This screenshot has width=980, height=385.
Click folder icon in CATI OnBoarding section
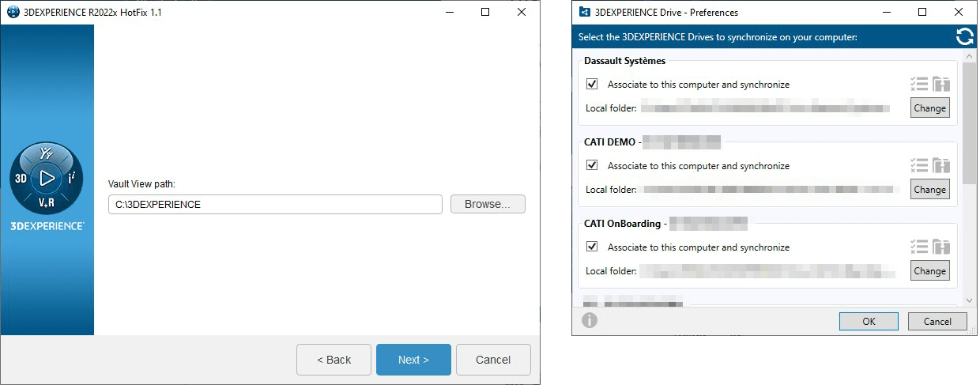click(940, 247)
